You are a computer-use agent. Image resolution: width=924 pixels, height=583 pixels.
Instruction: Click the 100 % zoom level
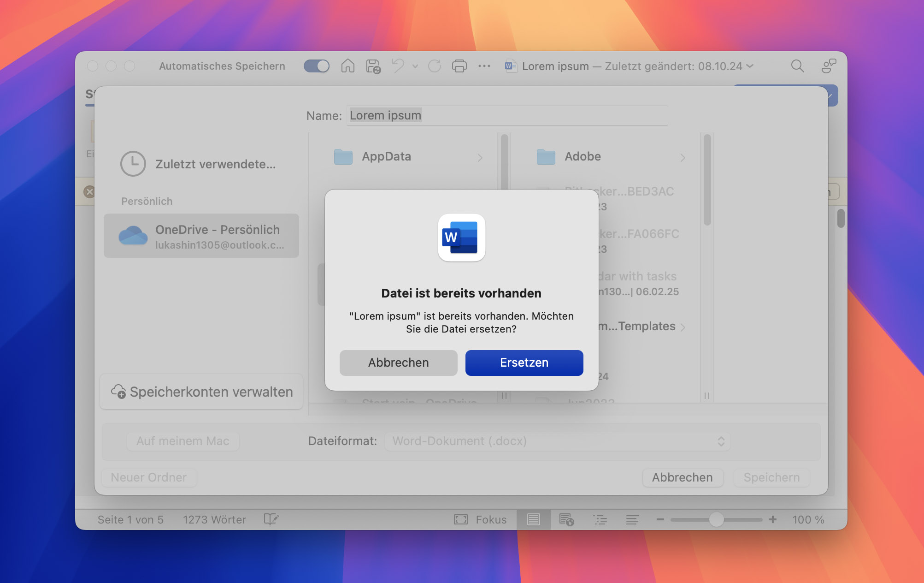[x=808, y=520]
